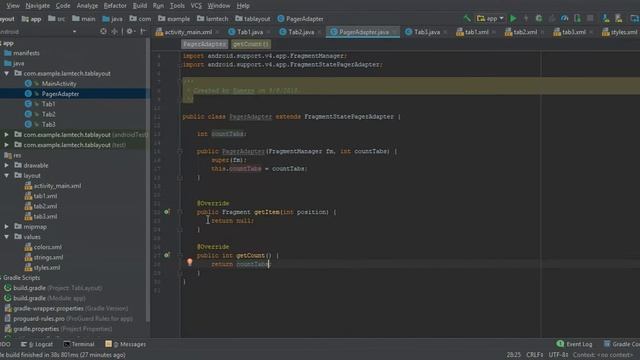Click the tablayout navigation bar crumb
Image resolution: width=640 pixels, height=360 pixels.
pos(253,19)
